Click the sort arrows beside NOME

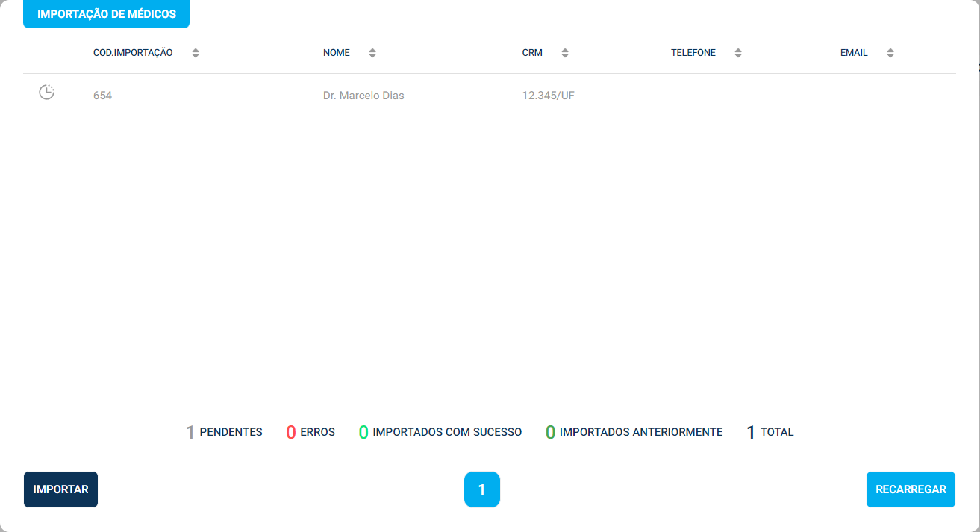click(x=372, y=53)
